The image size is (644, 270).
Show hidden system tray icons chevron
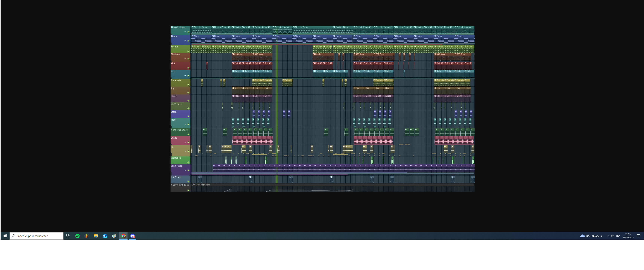click(608, 236)
